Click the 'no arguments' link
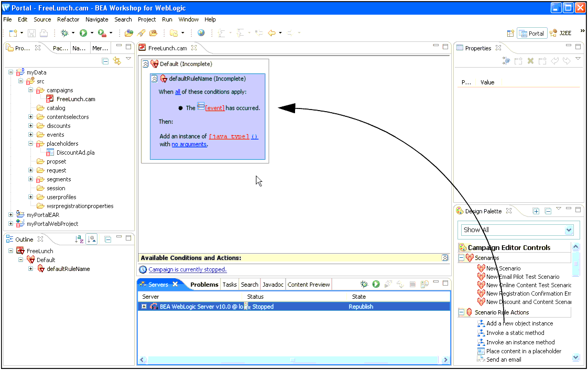This screenshot has height=370, width=588. [189, 144]
